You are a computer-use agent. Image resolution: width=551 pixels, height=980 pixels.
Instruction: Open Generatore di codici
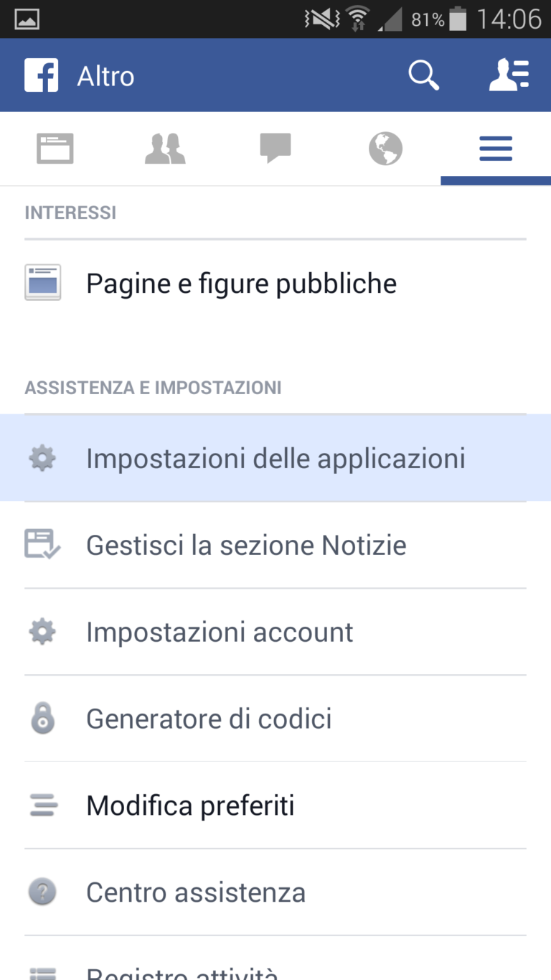[x=209, y=719]
